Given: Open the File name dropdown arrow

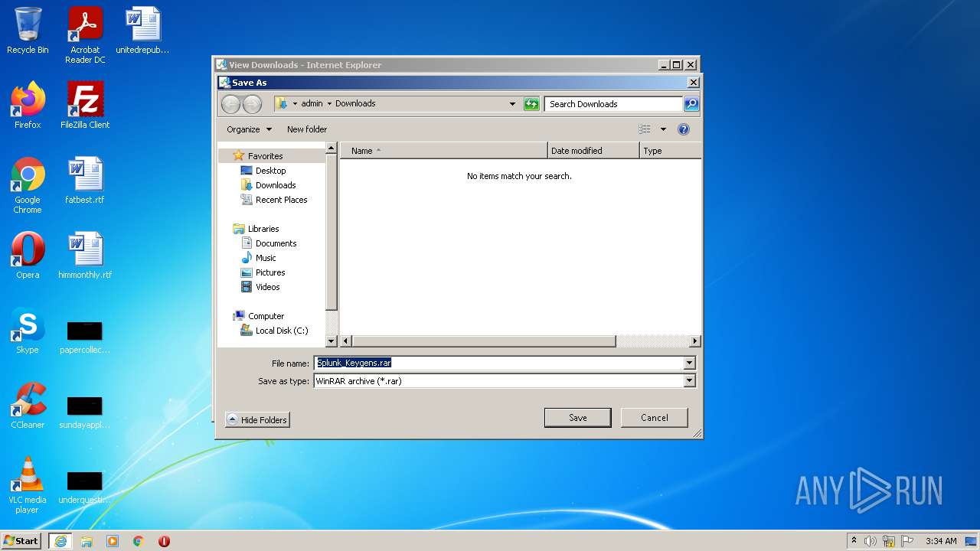Looking at the screenshot, I should coord(689,364).
